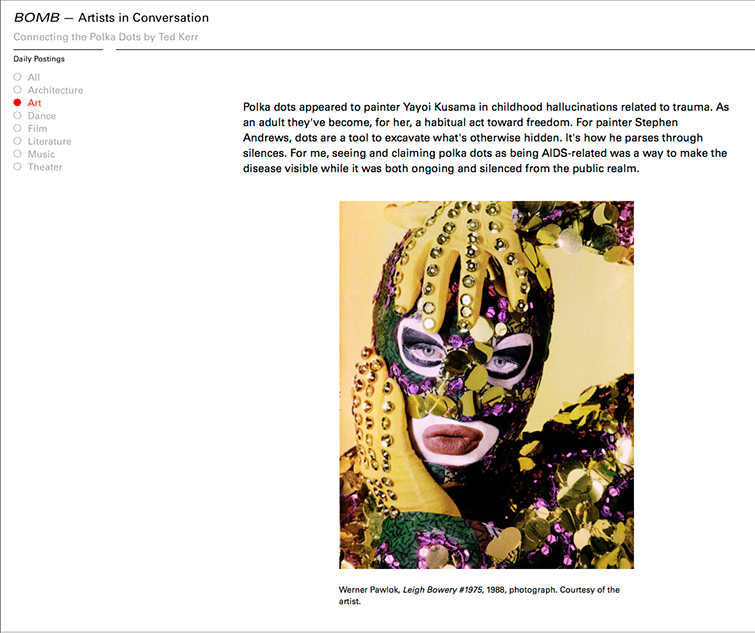Viewport: 755px width, 633px height.
Task: Click the Werner Pawlok photo caption
Action: (x=479, y=595)
